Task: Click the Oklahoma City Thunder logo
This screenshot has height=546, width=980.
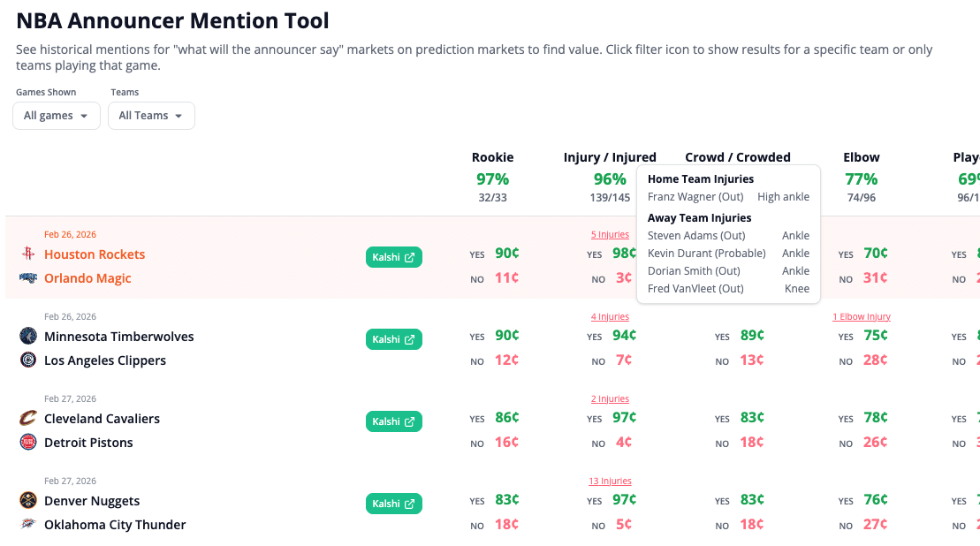Action: coord(27,525)
